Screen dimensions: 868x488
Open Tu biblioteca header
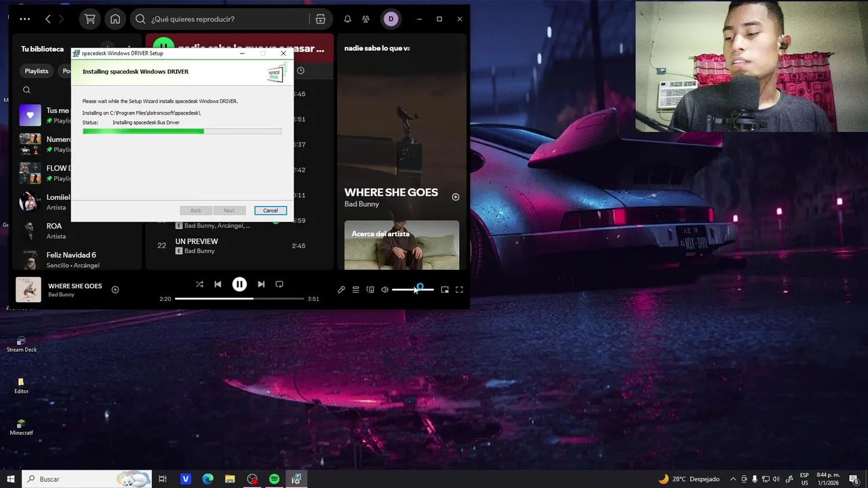pyautogui.click(x=42, y=49)
